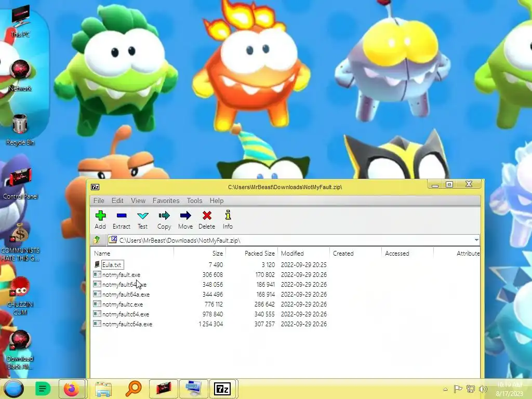Screen dimensions: 532x399
Task: Open the View menu
Action: pyautogui.click(x=138, y=201)
